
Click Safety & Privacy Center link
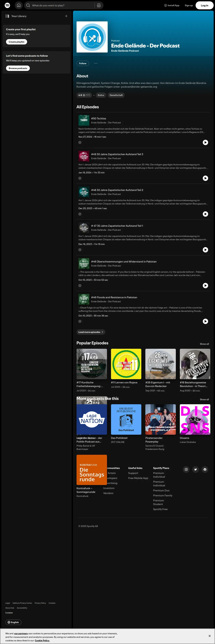22,603
